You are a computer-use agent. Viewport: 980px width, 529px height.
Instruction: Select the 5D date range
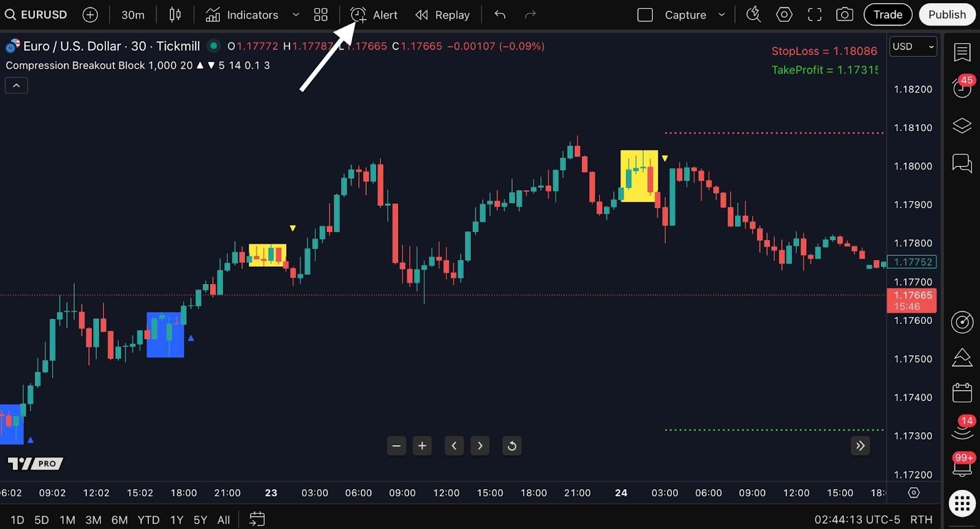(42, 520)
